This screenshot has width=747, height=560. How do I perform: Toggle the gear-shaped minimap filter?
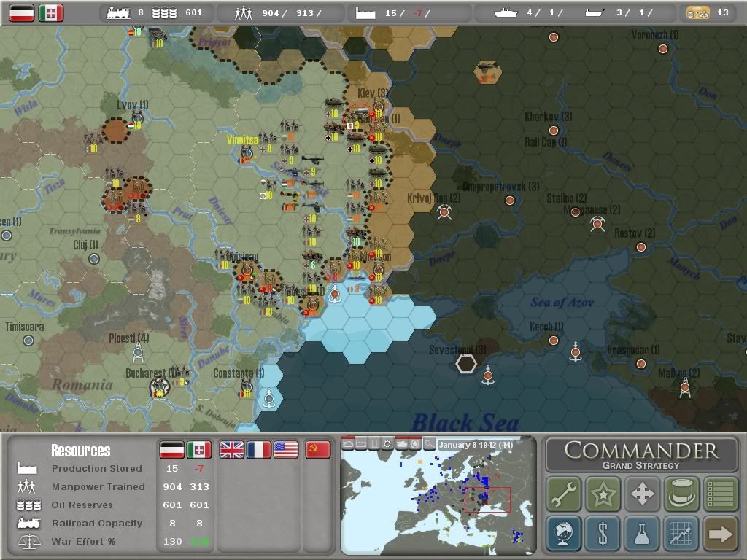388,444
